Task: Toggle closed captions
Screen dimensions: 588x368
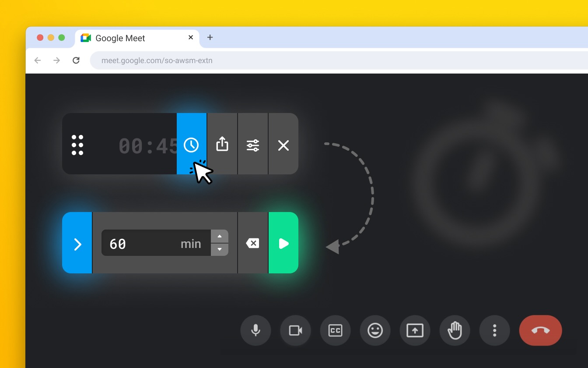Action: pos(336,330)
